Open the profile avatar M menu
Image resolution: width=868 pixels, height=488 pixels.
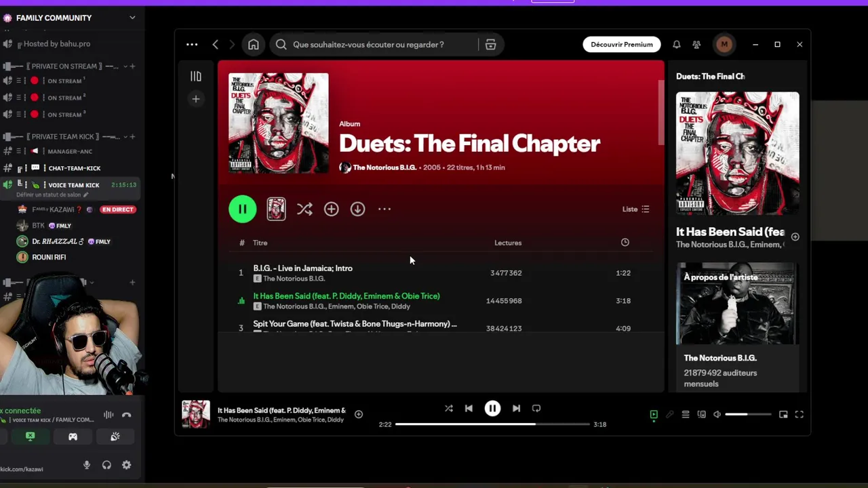(724, 45)
